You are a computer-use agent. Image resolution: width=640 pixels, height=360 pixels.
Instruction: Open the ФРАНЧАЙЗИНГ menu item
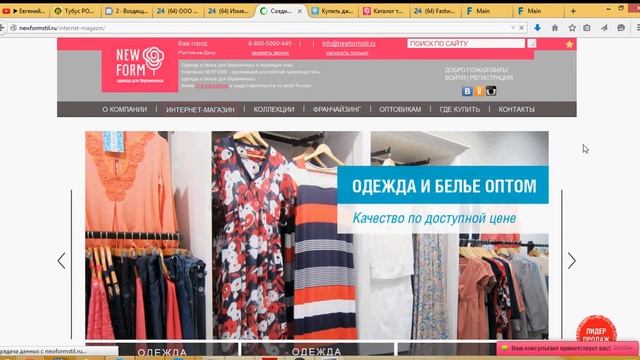click(x=337, y=109)
